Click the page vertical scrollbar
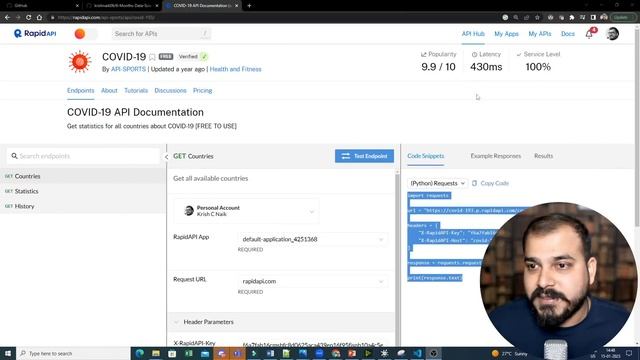Screen dimensions: 640x360 coord(637,127)
